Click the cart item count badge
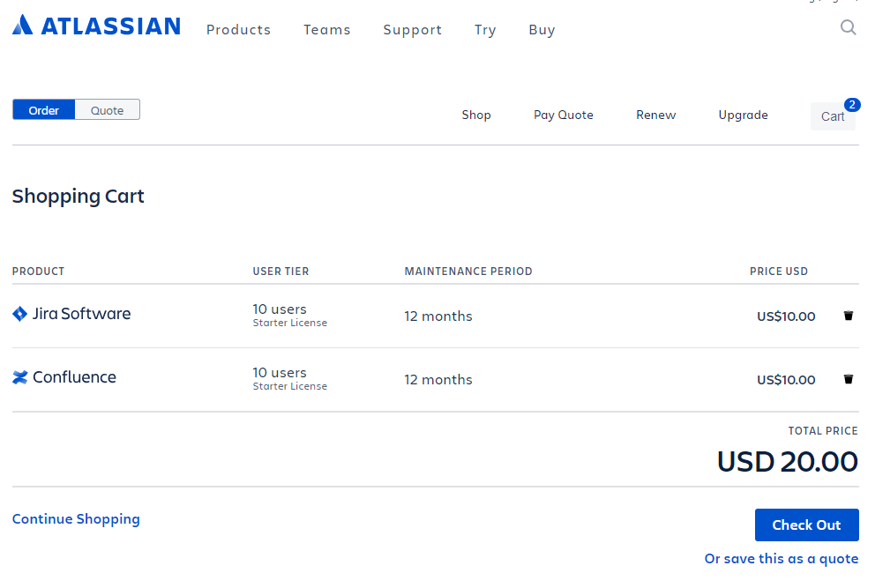 tap(851, 104)
